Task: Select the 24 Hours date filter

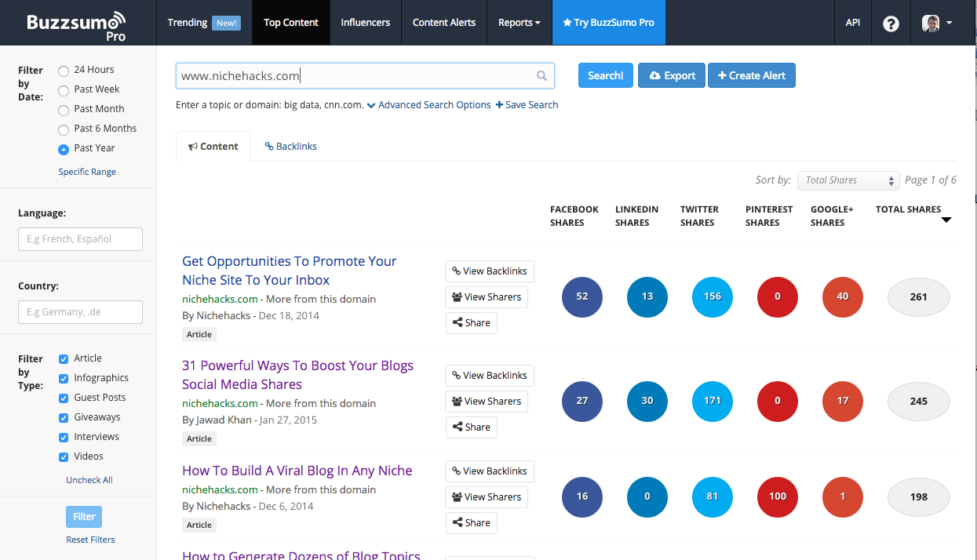Action: pyautogui.click(x=64, y=71)
